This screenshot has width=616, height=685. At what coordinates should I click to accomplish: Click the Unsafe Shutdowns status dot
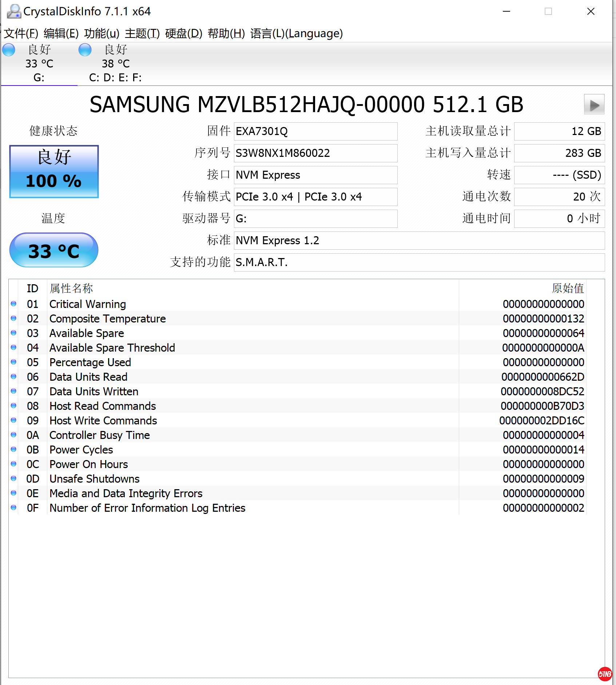(13, 478)
